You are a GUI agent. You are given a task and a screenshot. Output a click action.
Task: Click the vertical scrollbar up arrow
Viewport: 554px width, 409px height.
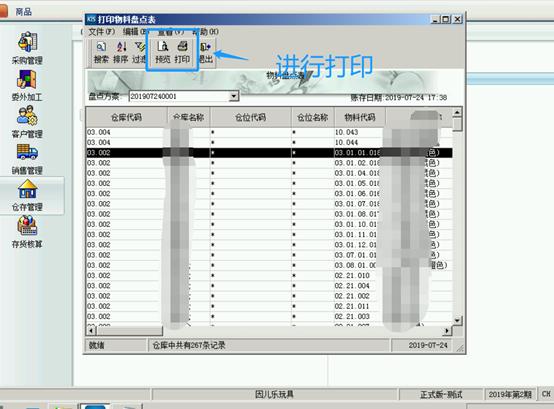coord(457,113)
